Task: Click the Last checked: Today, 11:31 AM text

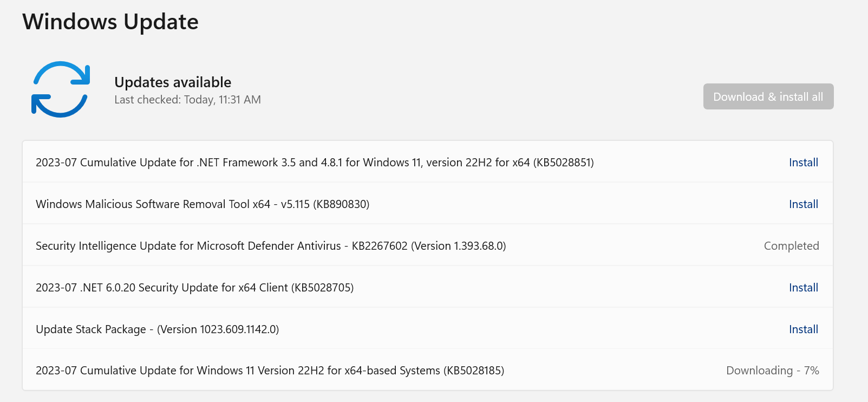Action: (x=187, y=100)
